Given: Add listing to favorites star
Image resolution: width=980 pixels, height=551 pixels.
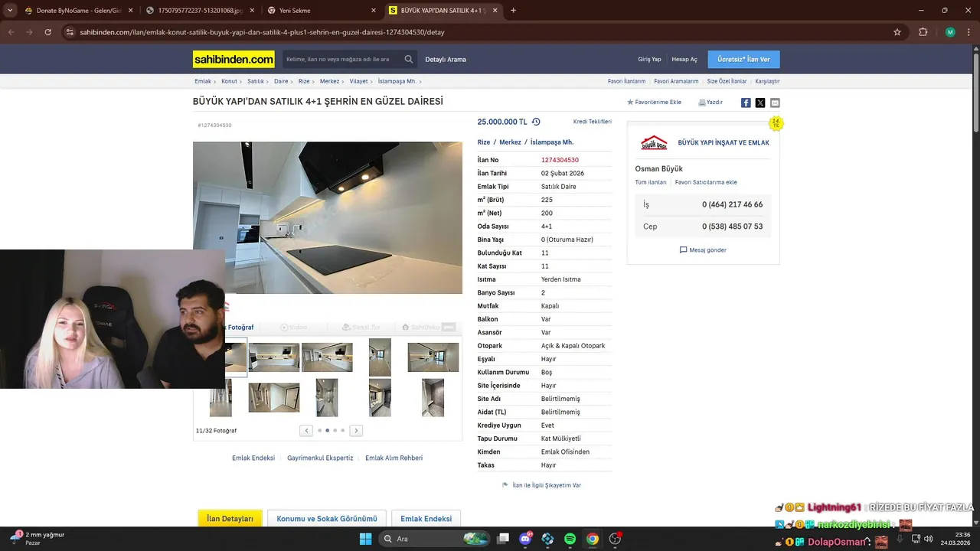Looking at the screenshot, I should [631, 102].
